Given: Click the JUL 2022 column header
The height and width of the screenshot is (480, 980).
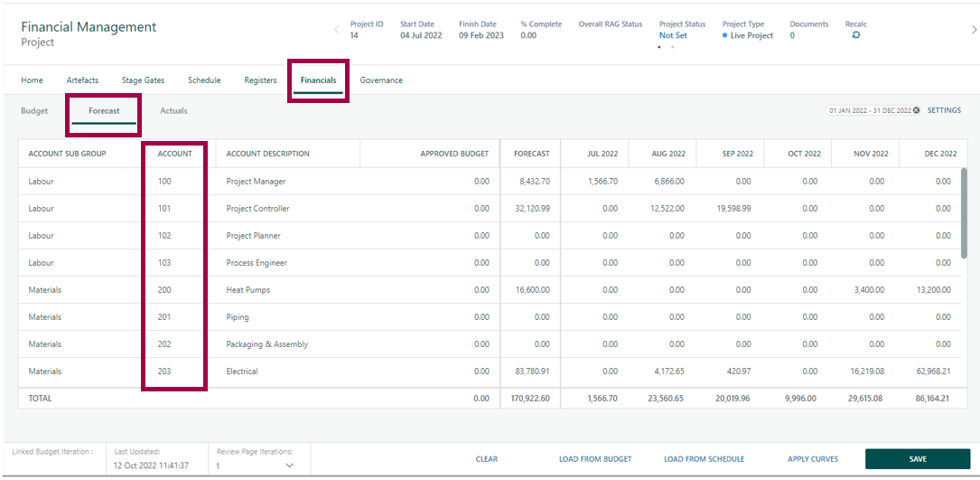Looking at the screenshot, I should (602, 154).
